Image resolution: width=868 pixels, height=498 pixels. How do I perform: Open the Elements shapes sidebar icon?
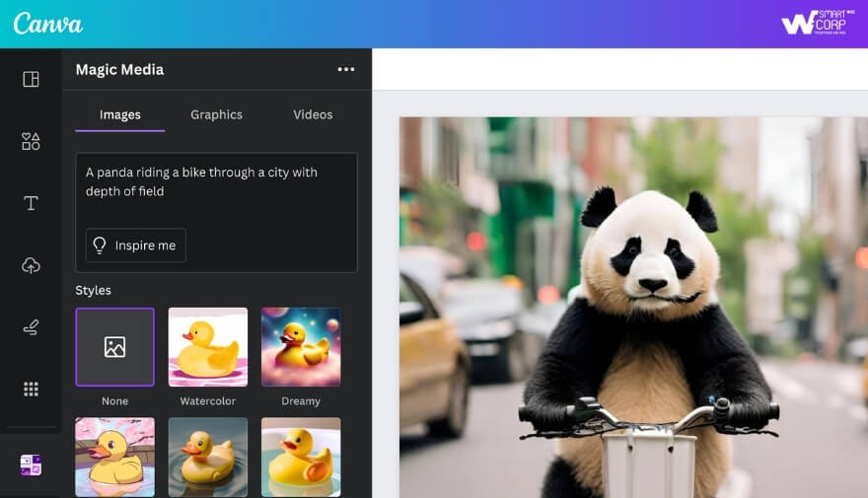tap(31, 141)
